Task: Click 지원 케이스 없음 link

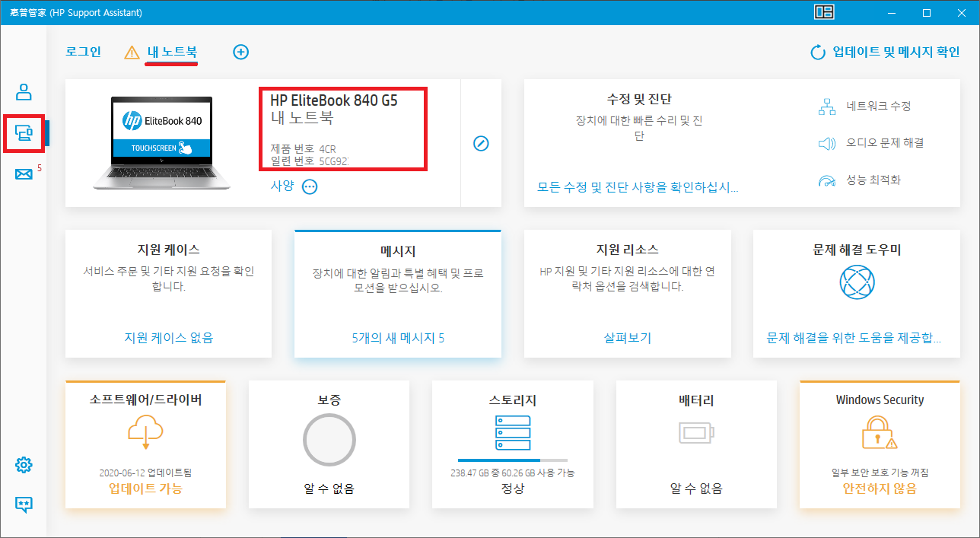Action: click(169, 338)
